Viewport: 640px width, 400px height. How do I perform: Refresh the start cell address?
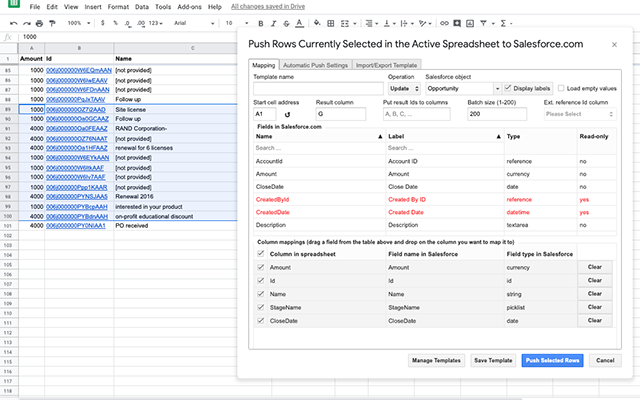[288, 114]
